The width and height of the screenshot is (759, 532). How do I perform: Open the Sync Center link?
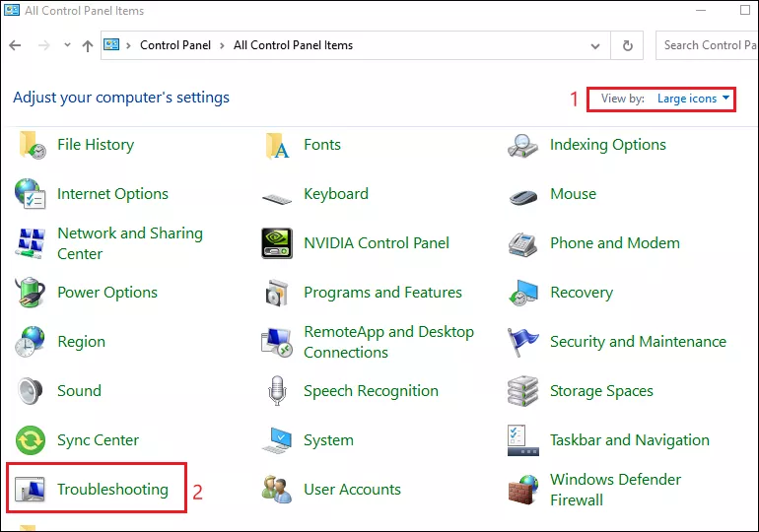pyautogui.click(x=98, y=440)
